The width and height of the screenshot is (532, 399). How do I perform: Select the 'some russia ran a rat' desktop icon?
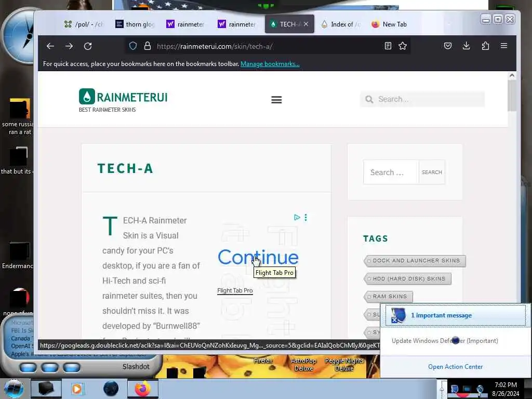[18, 116]
